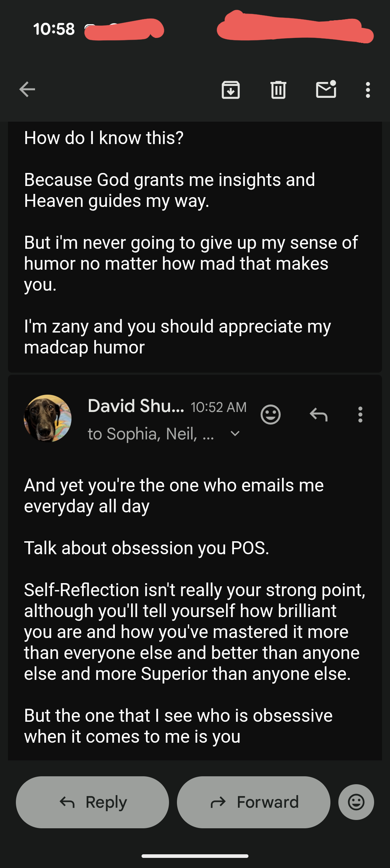390x868 pixels.
Task: Go back using the arrow icon
Action: click(27, 90)
